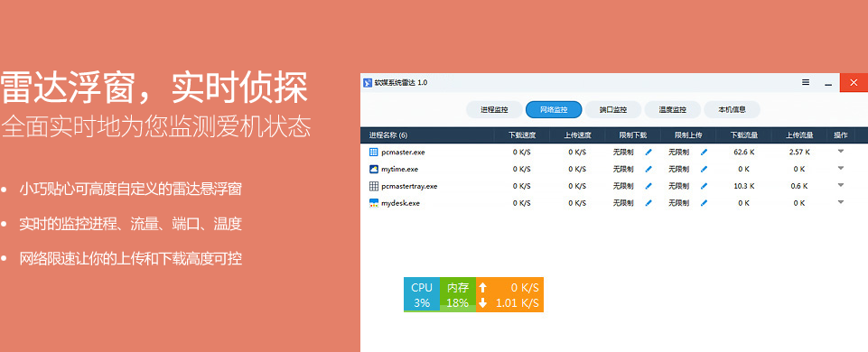Sort by 下载速度 column header
Screen dimensions: 868x352
(521, 135)
